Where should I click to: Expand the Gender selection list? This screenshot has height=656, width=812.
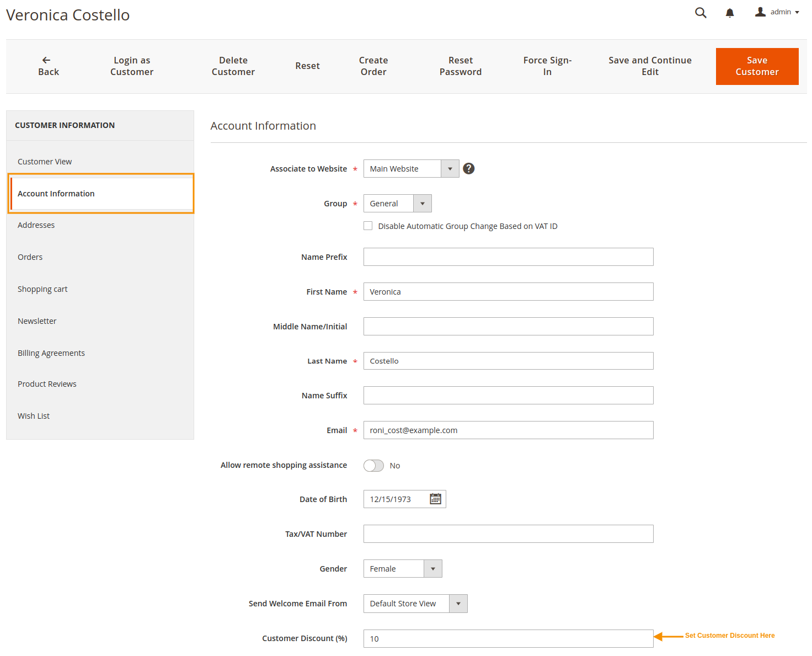pyautogui.click(x=434, y=568)
